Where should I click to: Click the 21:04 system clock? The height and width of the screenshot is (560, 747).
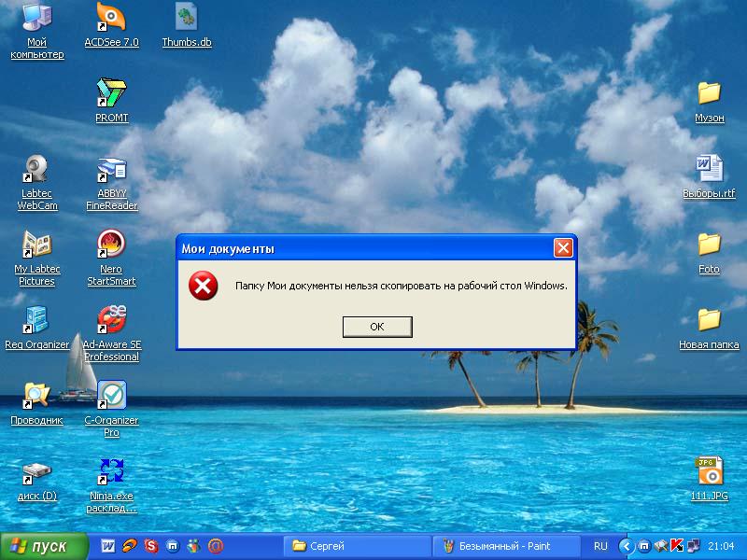point(721,546)
